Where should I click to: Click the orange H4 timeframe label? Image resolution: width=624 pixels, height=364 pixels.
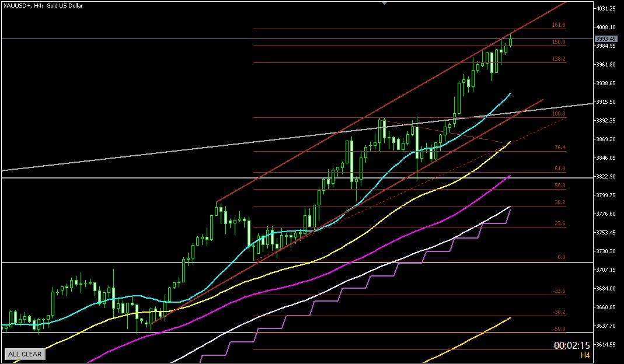click(584, 355)
